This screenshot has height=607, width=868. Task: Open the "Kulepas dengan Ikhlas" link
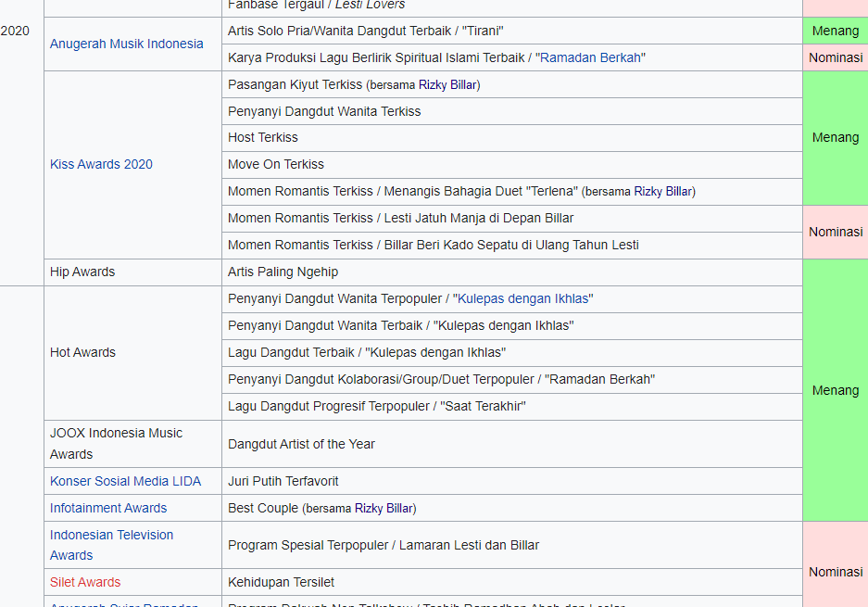click(522, 298)
